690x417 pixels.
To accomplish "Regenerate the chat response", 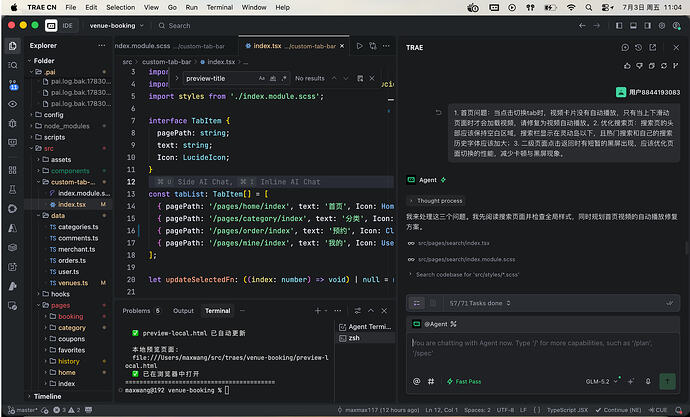I will tap(664, 66).
